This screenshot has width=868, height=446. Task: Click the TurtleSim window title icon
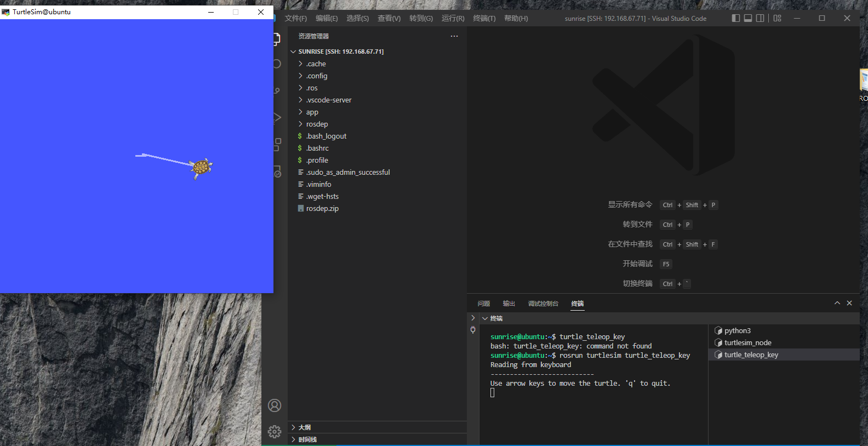tap(5, 12)
